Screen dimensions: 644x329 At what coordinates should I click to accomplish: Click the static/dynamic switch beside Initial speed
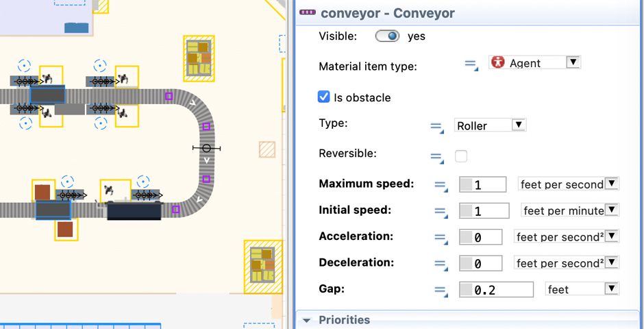click(x=441, y=212)
